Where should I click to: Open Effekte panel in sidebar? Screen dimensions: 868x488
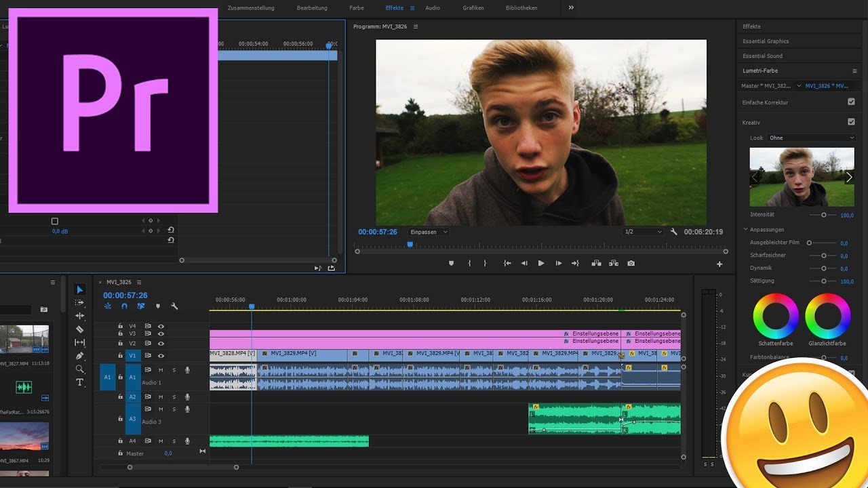point(751,26)
